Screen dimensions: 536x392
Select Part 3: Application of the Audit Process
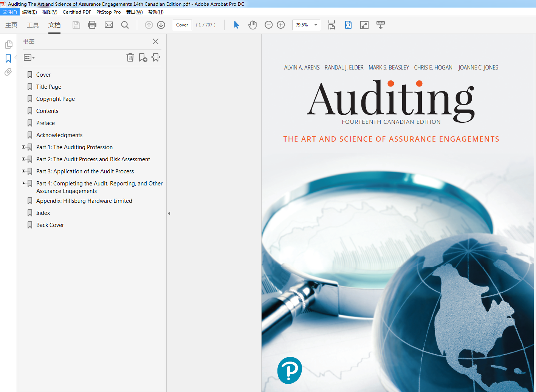tap(85, 171)
